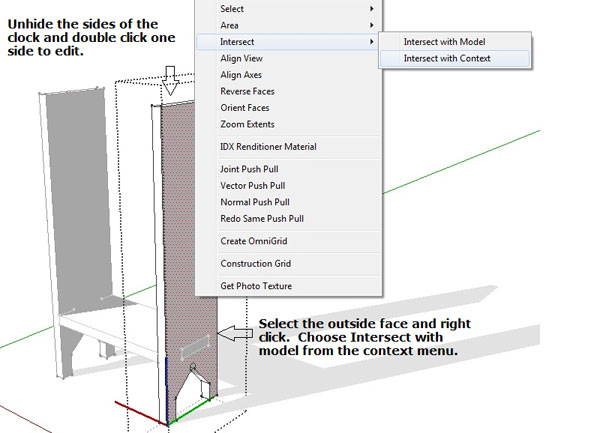This screenshot has width=600, height=433.
Task: Open IDX Renditioner Material
Action: point(268,147)
